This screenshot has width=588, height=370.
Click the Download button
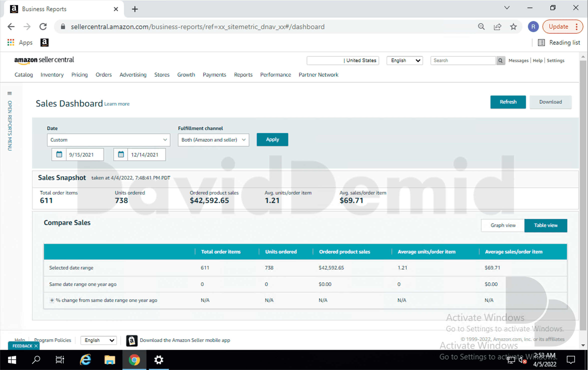[550, 102]
